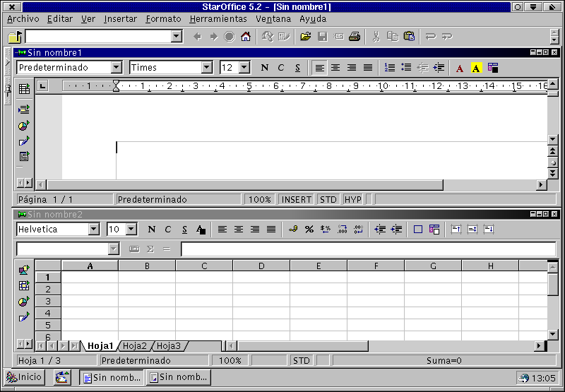
Task: Open the Herramientas menu
Action: point(218,19)
